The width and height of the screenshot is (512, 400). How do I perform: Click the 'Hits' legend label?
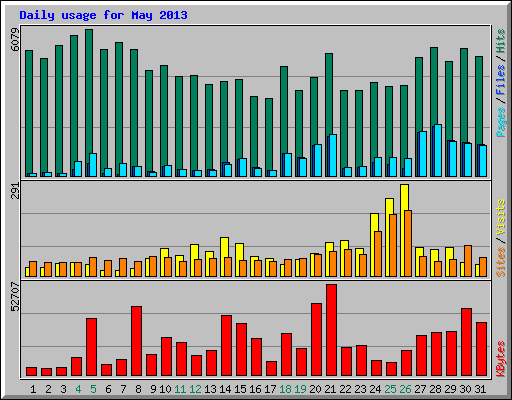pyautogui.click(x=501, y=41)
